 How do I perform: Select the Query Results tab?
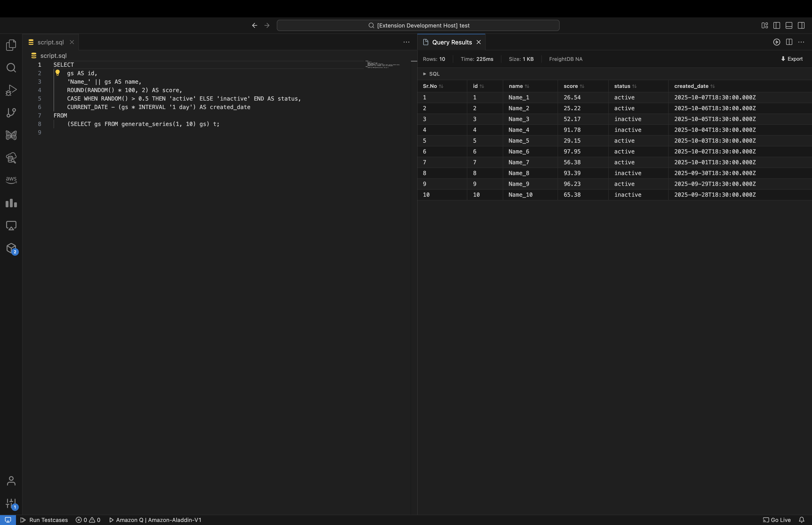[452, 42]
